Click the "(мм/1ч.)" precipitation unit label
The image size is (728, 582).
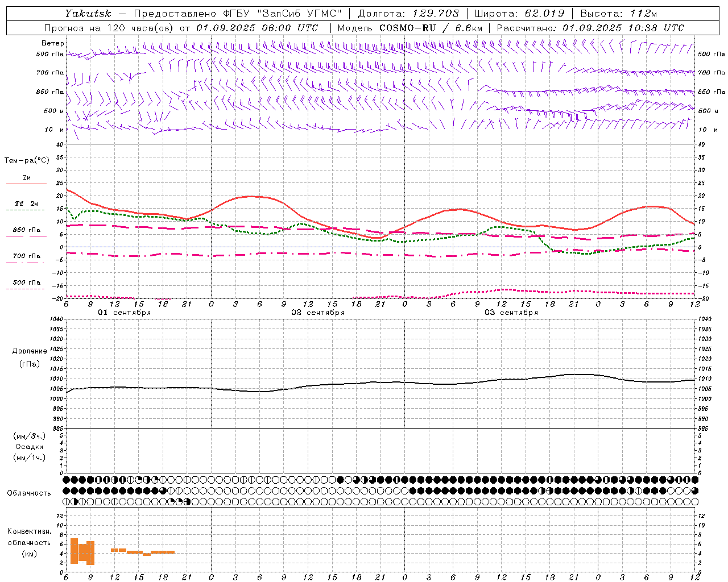click(30, 458)
